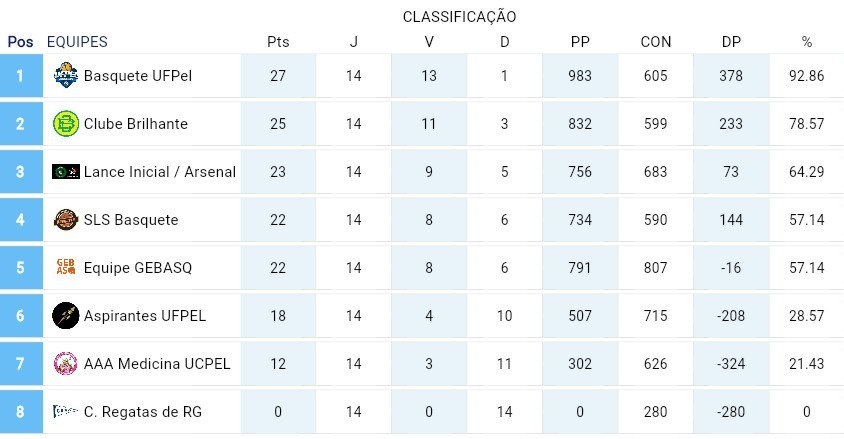
Task: Click the C. Regatas de RG flag logo
Action: 66,412
